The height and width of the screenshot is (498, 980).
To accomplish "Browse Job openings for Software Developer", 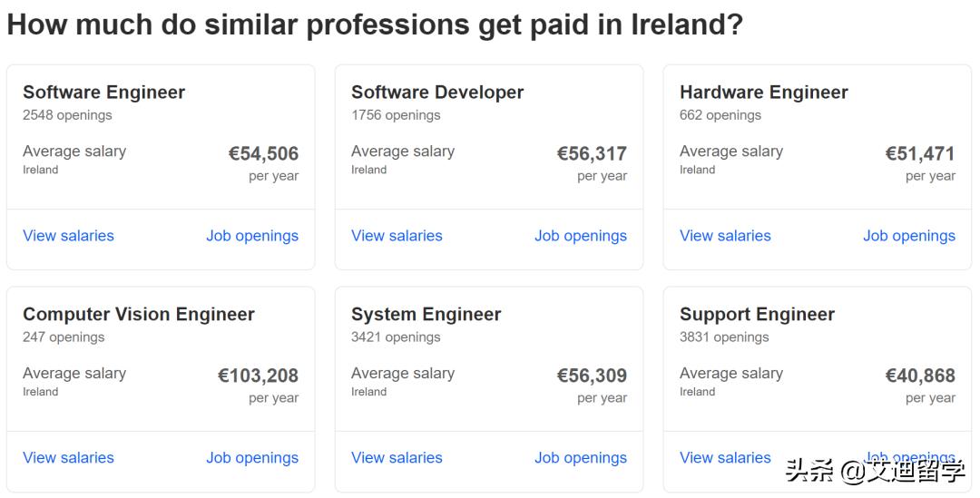I will pos(581,236).
